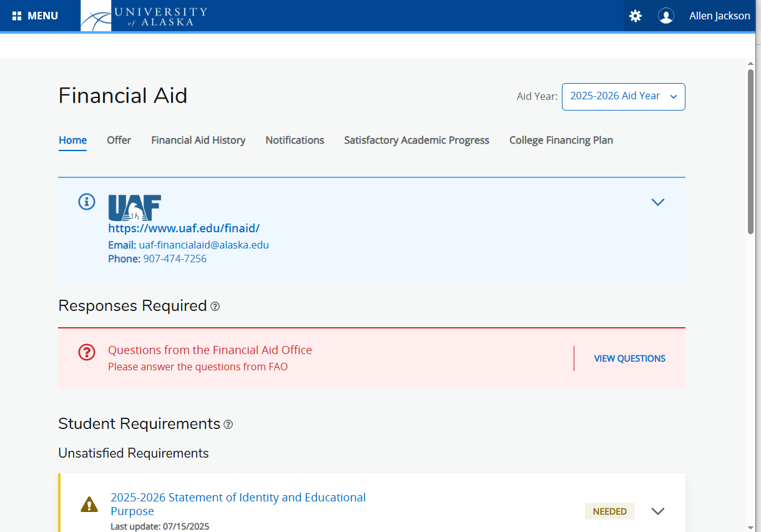The height and width of the screenshot is (532, 761).
Task: Click the Financial Aid page heading
Action: click(123, 96)
